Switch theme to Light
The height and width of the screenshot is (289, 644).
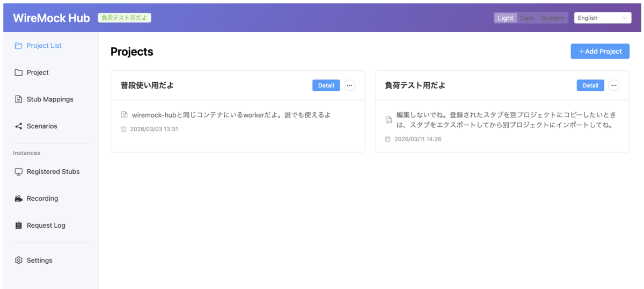[506, 18]
